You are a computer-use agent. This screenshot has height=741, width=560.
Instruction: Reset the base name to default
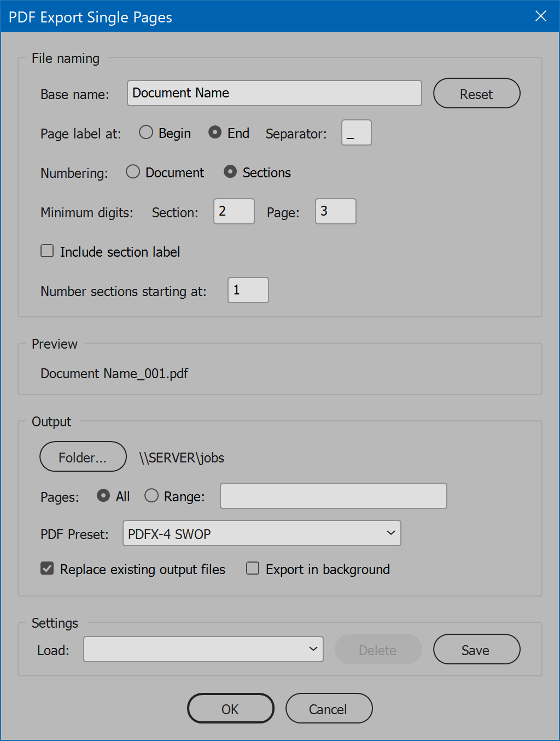(x=476, y=93)
